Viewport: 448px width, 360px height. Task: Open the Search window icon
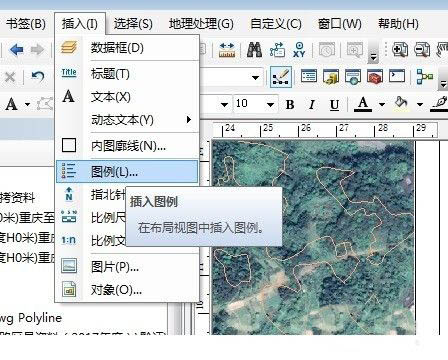tap(353, 76)
